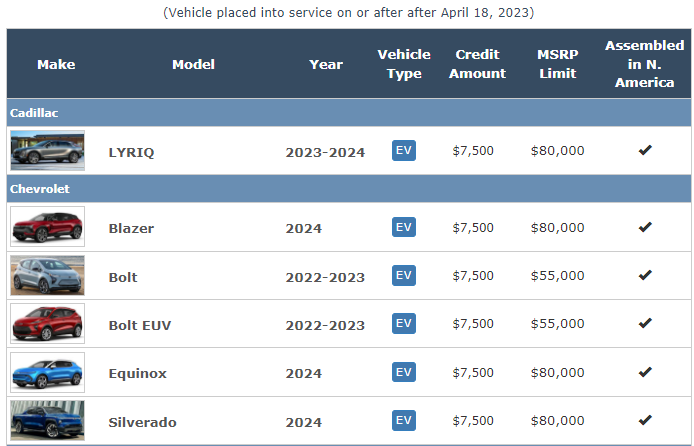
Task: Open the red Bolt EUV thumbnail
Action: 47,323
